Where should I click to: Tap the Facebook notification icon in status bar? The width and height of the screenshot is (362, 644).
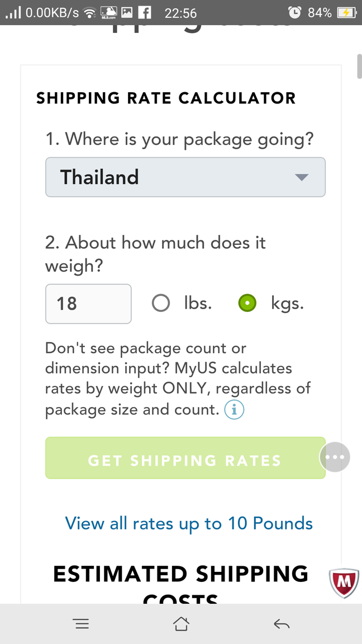click(x=144, y=13)
